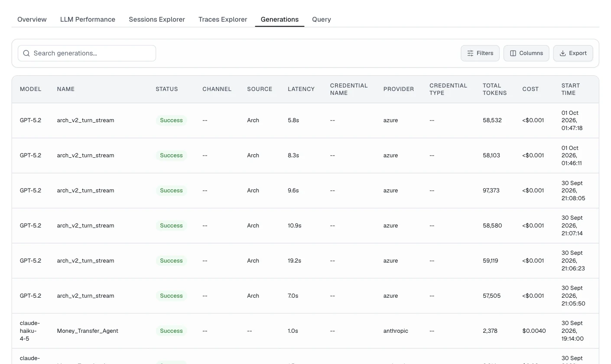The width and height of the screenshot is (611, 364).
Task: Click the Export button
Action: point(573,53)
